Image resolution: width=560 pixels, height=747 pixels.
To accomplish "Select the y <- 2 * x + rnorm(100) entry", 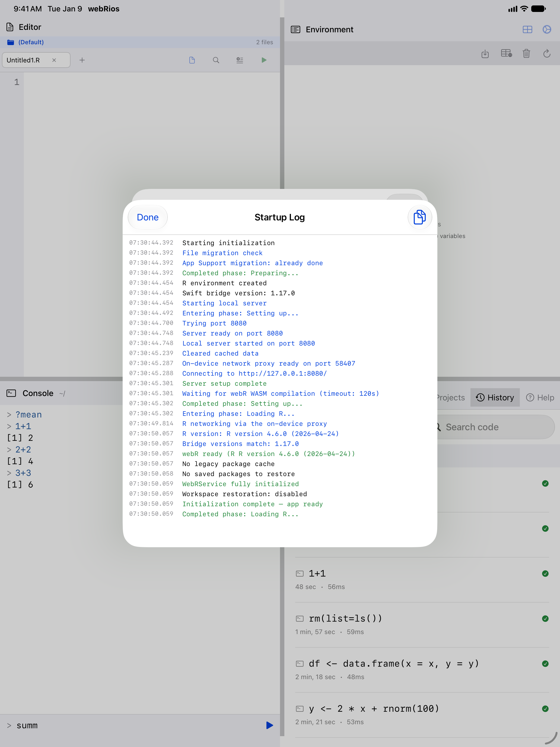I will [422, 715].
